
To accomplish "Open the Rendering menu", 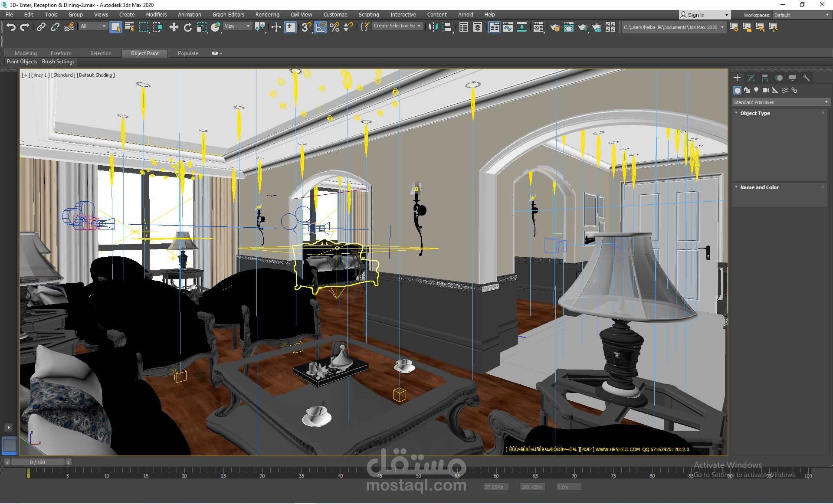I will (267, 14).
